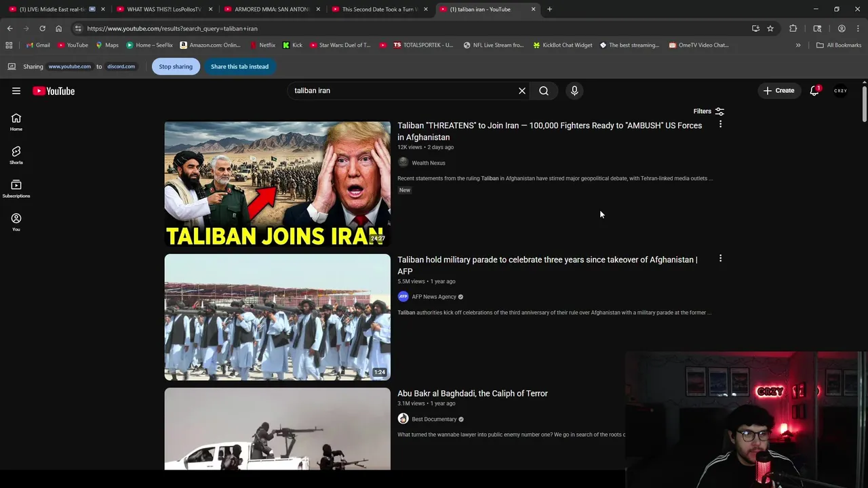This screenshot has height=488, width=868.
Task: Switch to This Second Date tab
Action: (378, 9)
